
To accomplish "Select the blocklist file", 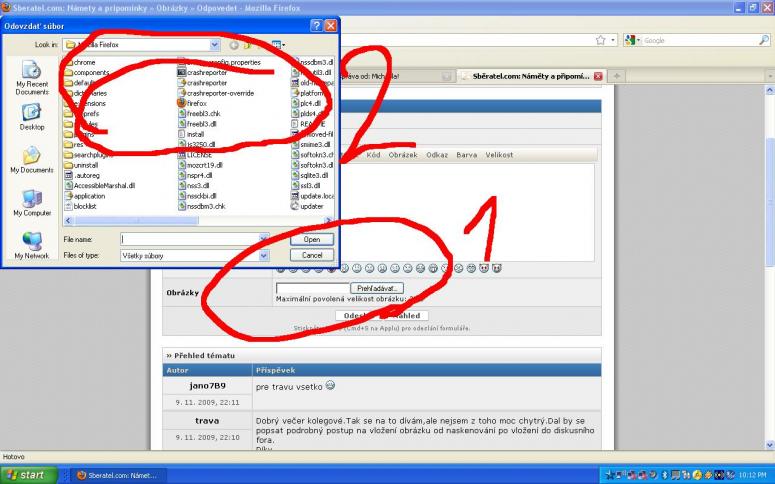I will (x=81, y=207).
